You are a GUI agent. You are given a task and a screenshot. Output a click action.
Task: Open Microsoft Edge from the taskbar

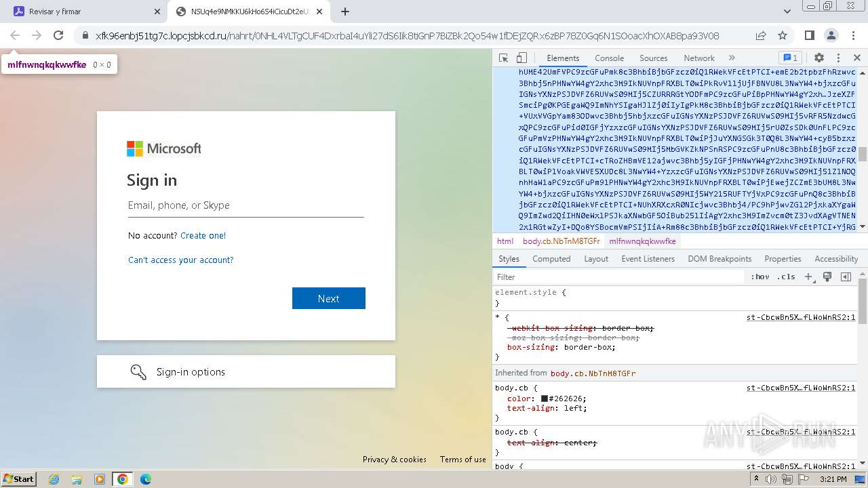pos(146,479)
